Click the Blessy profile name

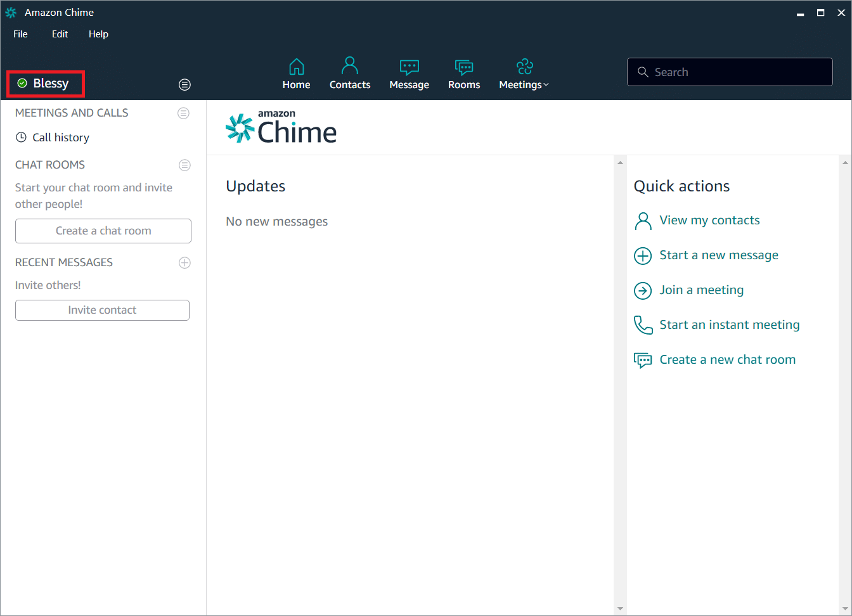(x=51, y=84)
